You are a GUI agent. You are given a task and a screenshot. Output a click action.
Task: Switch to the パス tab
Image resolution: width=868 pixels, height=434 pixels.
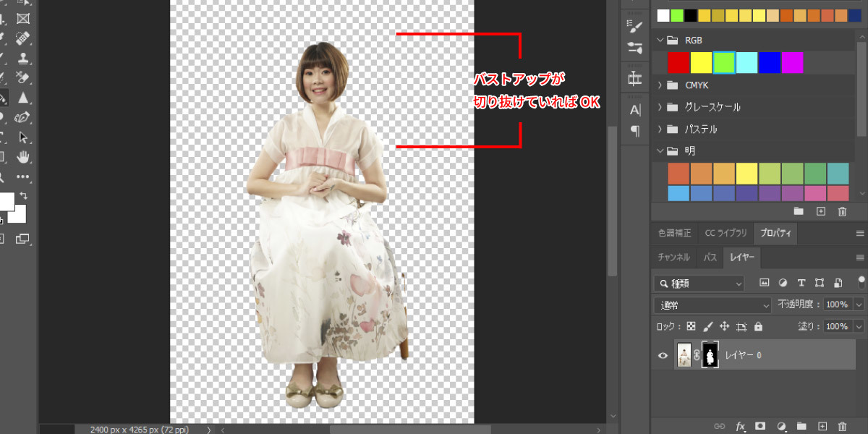pos(710,258)
